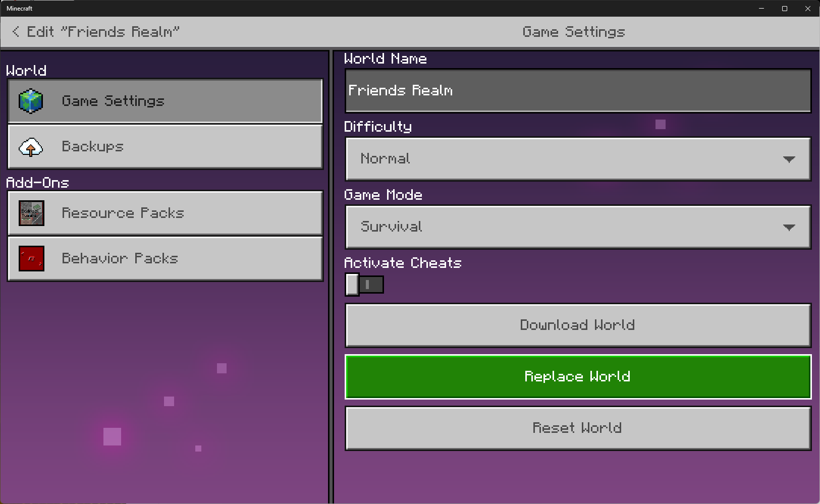Minimize the Minecraft window
The width and height of the screenshot is (820, 504).
click(761, 9)
